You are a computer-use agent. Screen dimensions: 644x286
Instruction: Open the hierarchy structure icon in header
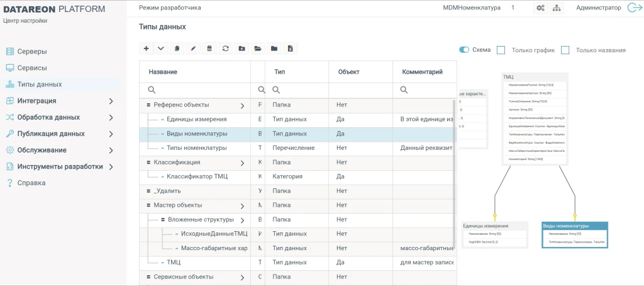pos(557,8)
